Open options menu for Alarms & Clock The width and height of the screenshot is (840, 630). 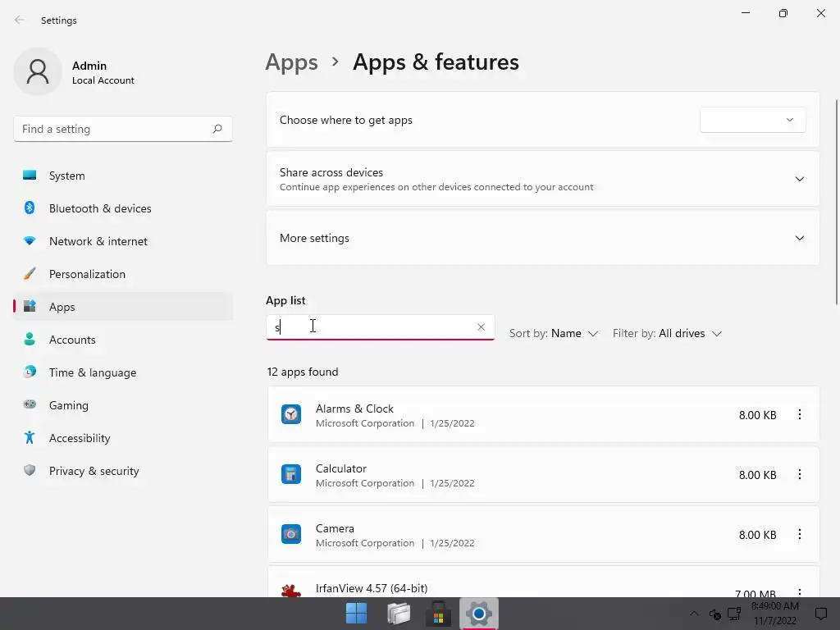click(x=800, y=415)
